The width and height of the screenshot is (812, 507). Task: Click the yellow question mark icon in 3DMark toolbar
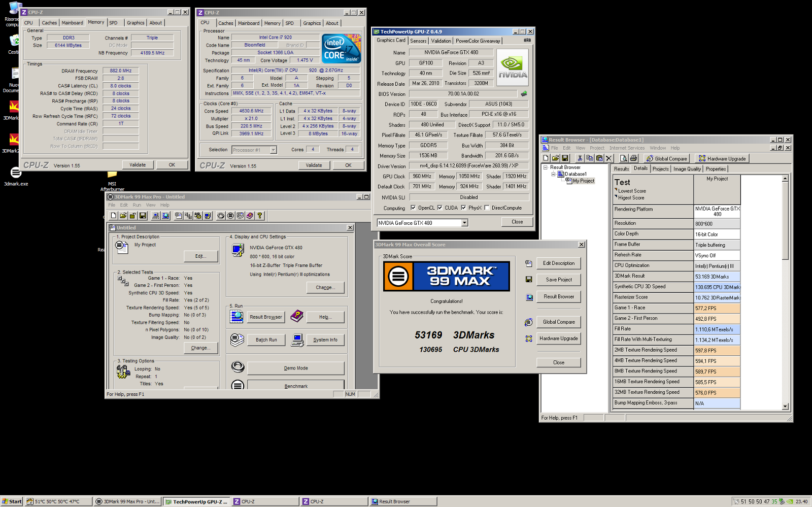pyautogui.click(x=260, y=216)
